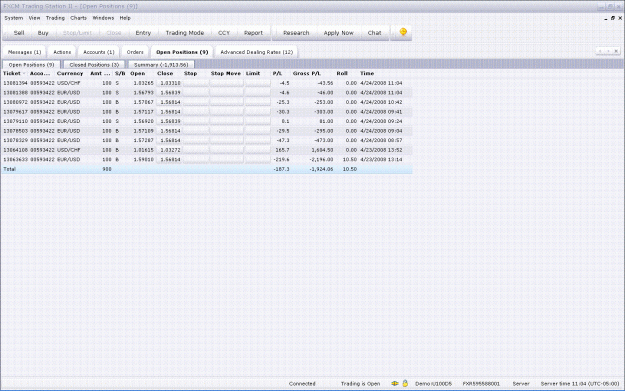
Task: Click total gross P/L -1,924.06
Action: (321, 169)
